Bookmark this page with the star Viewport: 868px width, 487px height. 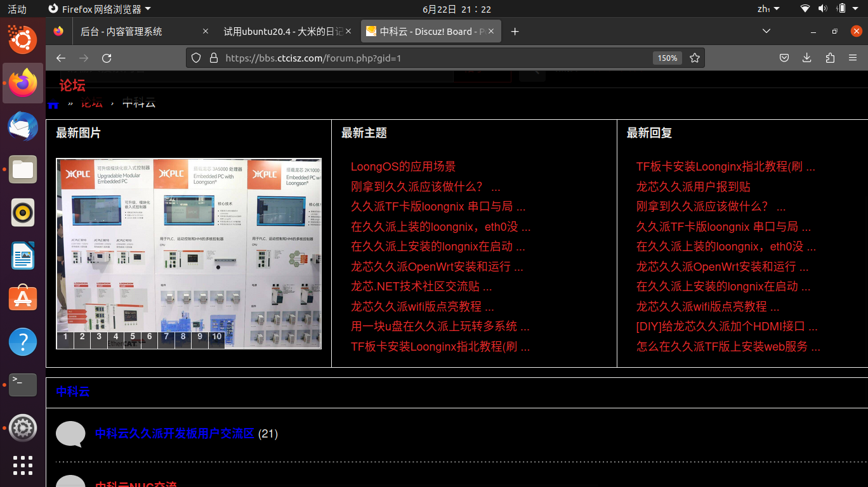click(x=695, y=58)
